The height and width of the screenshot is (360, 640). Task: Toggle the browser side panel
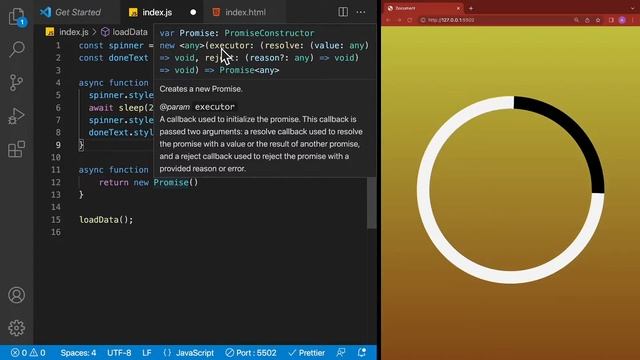pyautogui.click(x=611, y=20)
